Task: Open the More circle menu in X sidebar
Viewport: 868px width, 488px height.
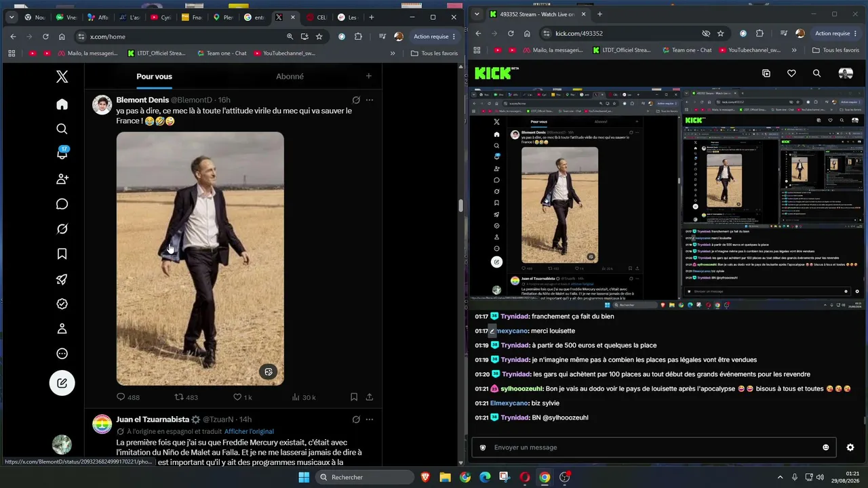Action: coord(62,354)
